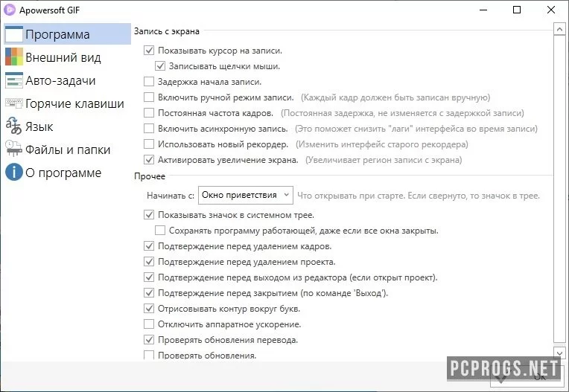Click the vertical scrollbar track

[x=559, y=188]
